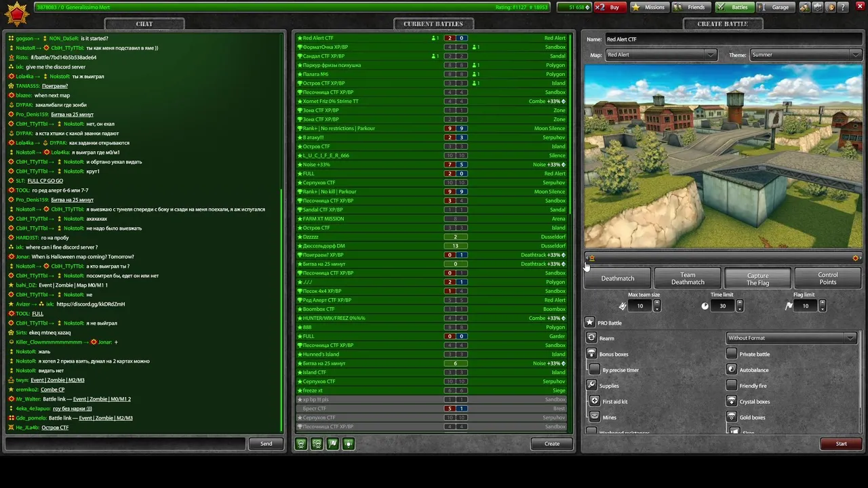Click the Send chat button
Image resolution: width=868 pixels, height=488 pixels.
[x=266, y=444]
